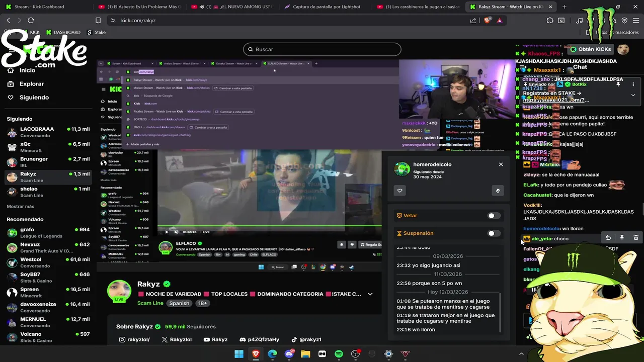Viewport: 644px width, 362px height.
Task: Go to Explorar in the sidebar
Action: click(32, 84)
